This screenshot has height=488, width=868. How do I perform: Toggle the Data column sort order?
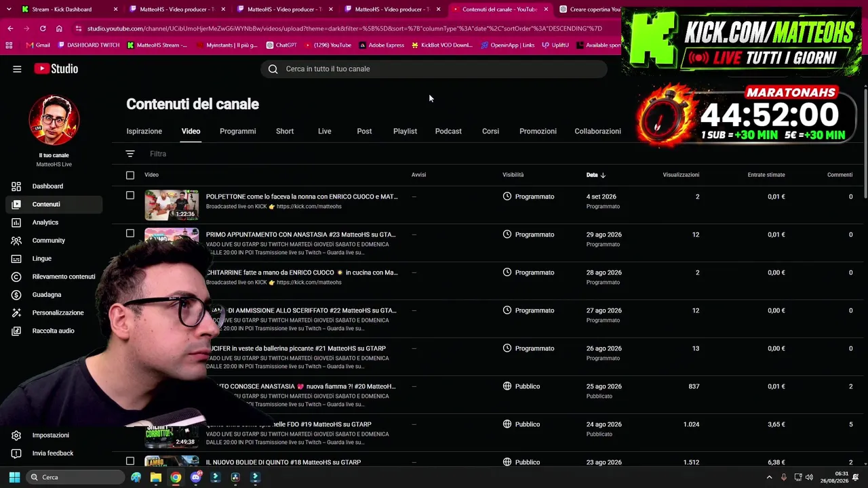pyautogui.click(x=596, y=175)
